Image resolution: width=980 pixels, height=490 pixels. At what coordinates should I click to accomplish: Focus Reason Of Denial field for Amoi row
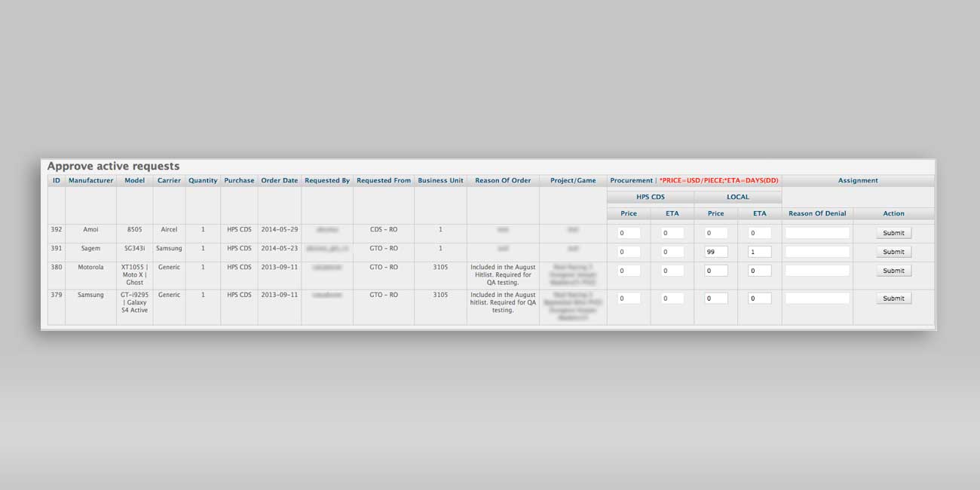pyautogui.click(x=817, y=233)
